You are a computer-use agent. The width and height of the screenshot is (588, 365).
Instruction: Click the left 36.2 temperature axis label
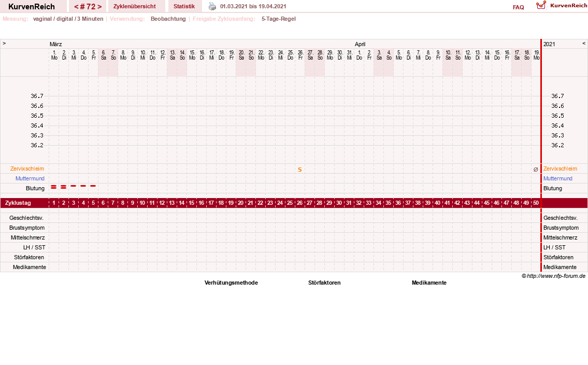(x=37, y=145)
